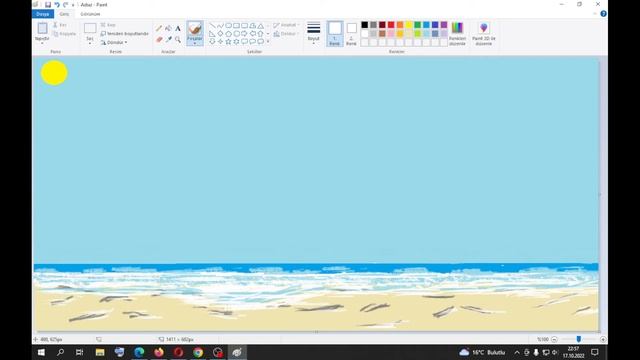Select the Text tool (A)
Viewport: 640px width, 360px height.
coord(178,28)
